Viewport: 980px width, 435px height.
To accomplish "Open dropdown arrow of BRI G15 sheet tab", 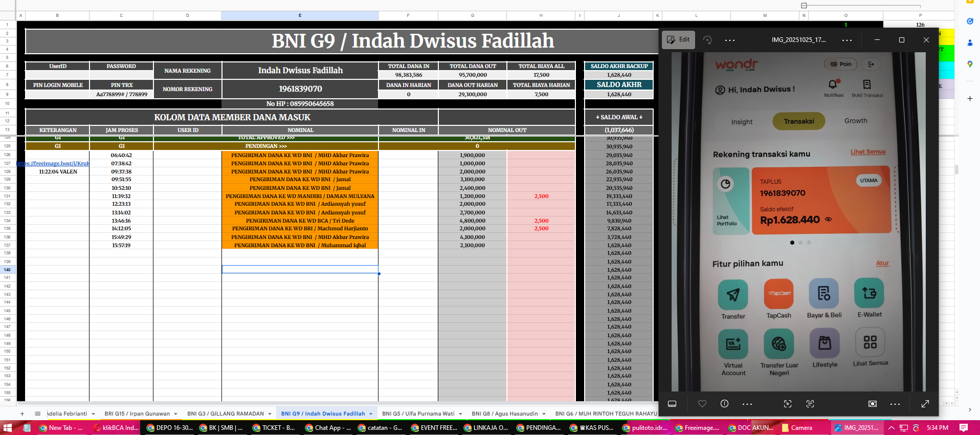I will 175,414.
